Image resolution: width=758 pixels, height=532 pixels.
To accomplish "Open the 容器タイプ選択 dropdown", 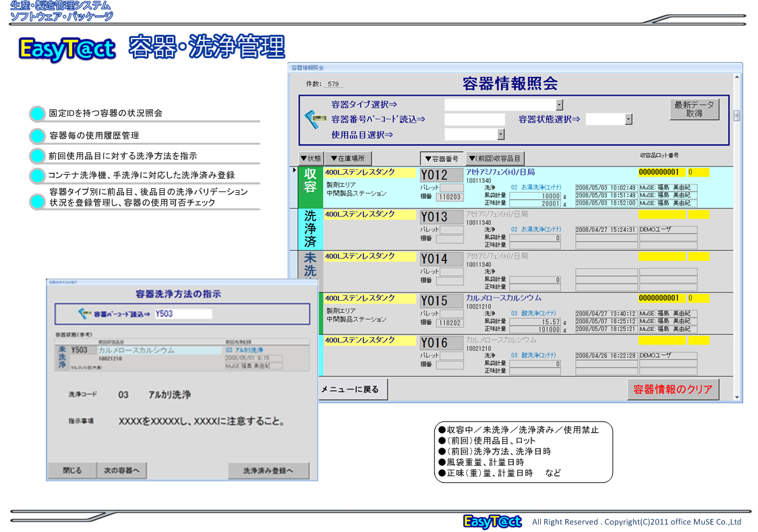I will click(559, 105).
